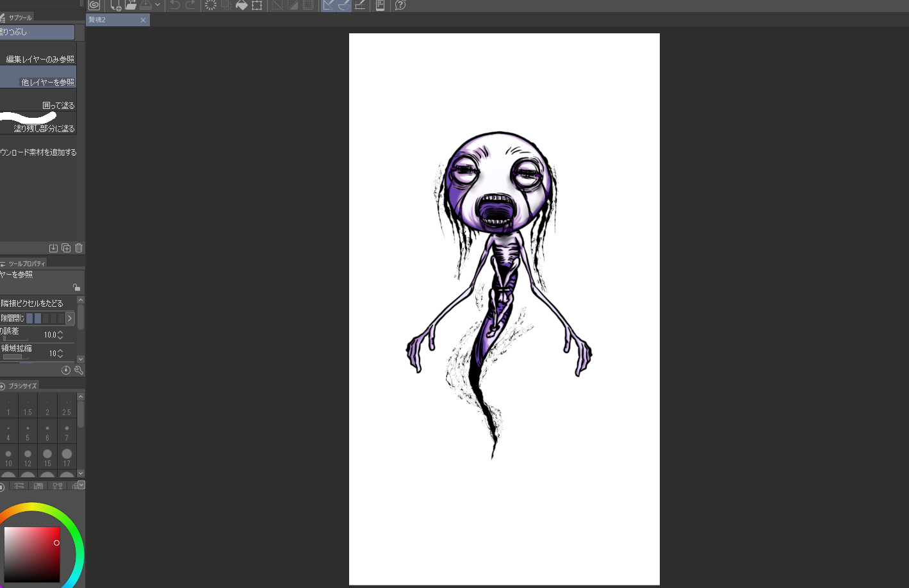Expand the save options dropdown arrow
909x588 pixels.
tap(158, 5)
